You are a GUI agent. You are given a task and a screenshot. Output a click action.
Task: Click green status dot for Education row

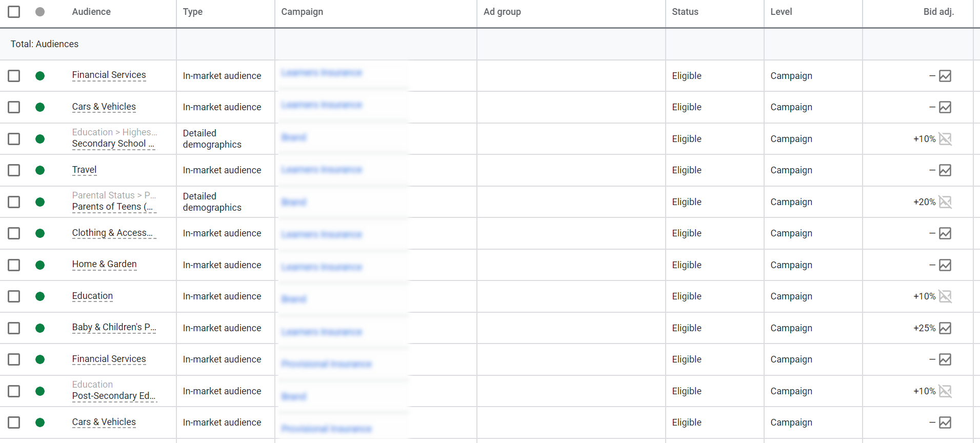pos(40,296)
